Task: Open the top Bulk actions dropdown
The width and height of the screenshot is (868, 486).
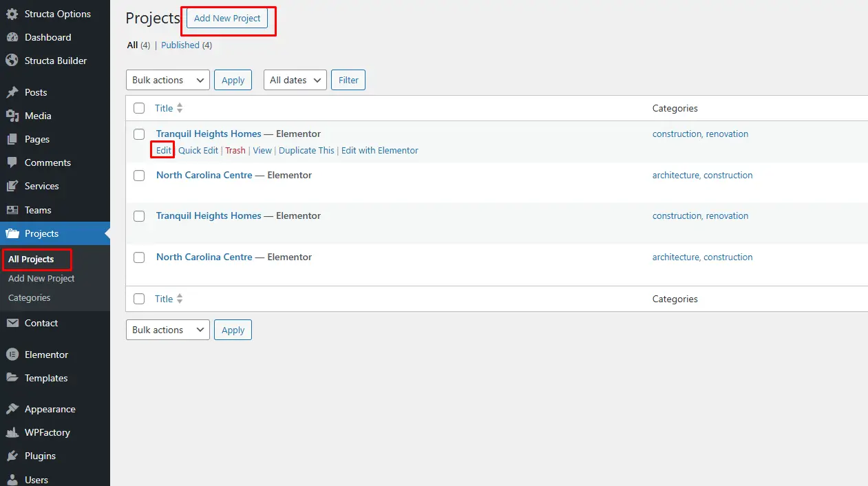Action: 168,80
